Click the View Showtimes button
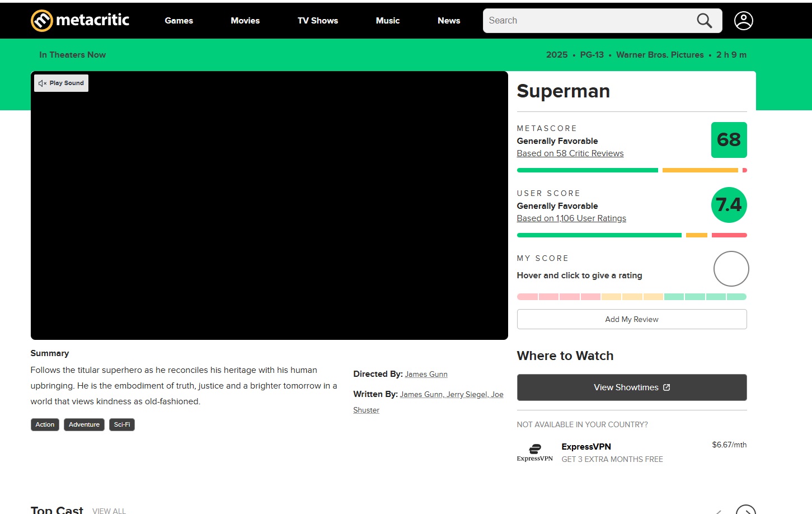Viewport: 812px width, 514px height. pos(632,387)
